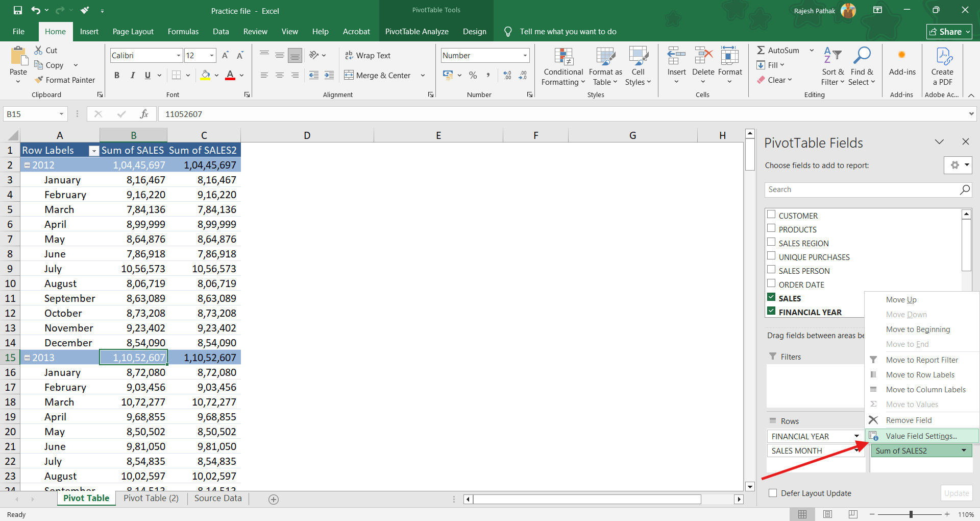This screenshot has height=521, width=980.
Task: Click the Share button
Action: pyautogui.click(x=949, y=32)
